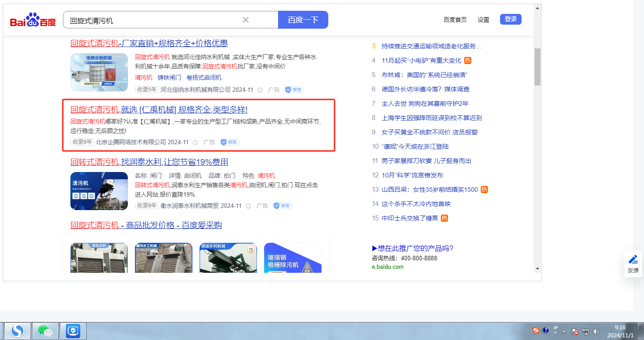
Task: Open result 回旋式清污机-厂家直销+规格齐全+价格优惠
Action: click(149, 43)
